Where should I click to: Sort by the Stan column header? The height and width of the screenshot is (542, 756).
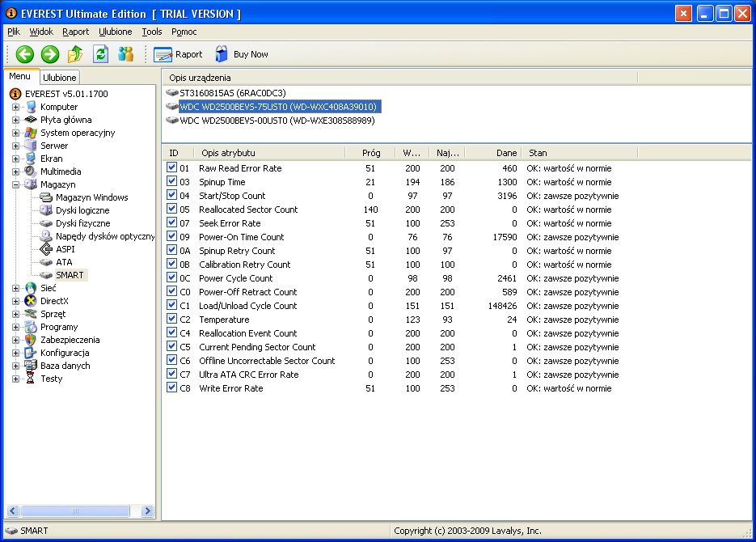pos(579,153)
